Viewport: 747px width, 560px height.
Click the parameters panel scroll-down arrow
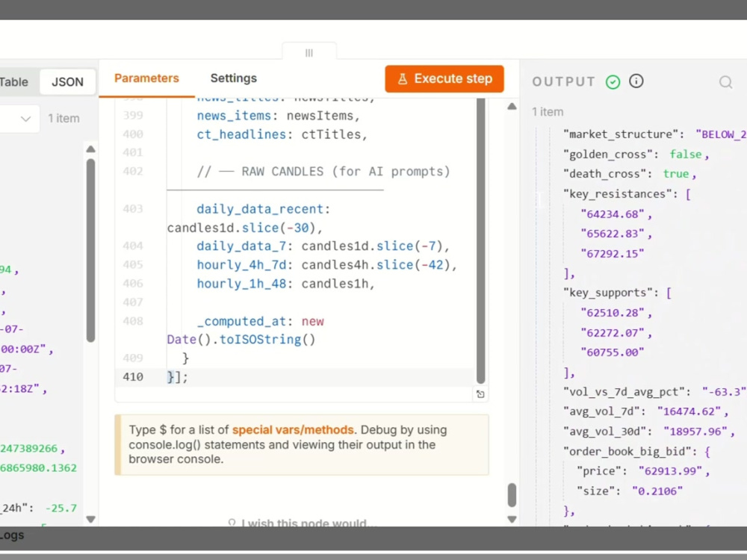512,519
